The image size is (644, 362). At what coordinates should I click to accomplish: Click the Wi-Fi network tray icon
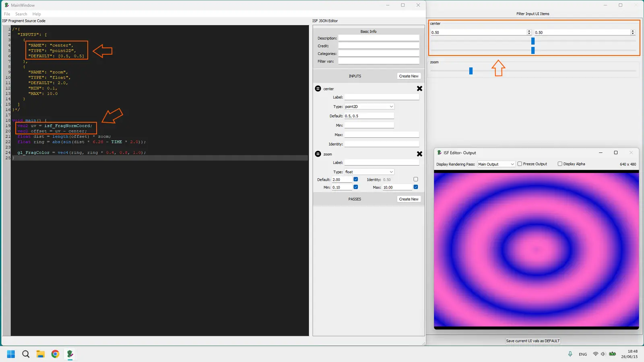(x=595, y=354)
